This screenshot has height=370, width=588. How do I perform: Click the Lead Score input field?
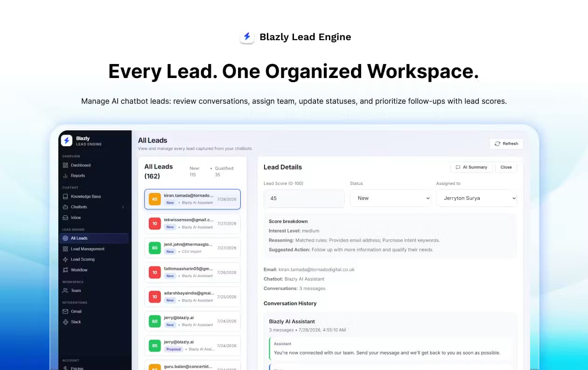coord(304,198)
